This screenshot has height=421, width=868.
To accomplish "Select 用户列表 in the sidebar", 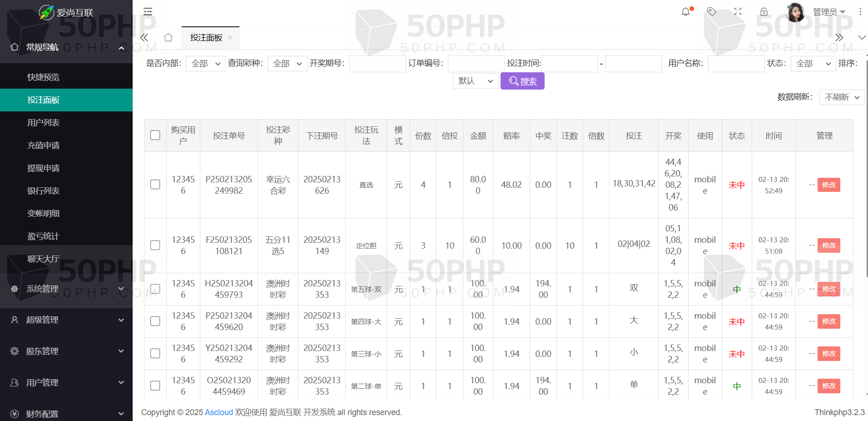I will [x=44, y=123].
